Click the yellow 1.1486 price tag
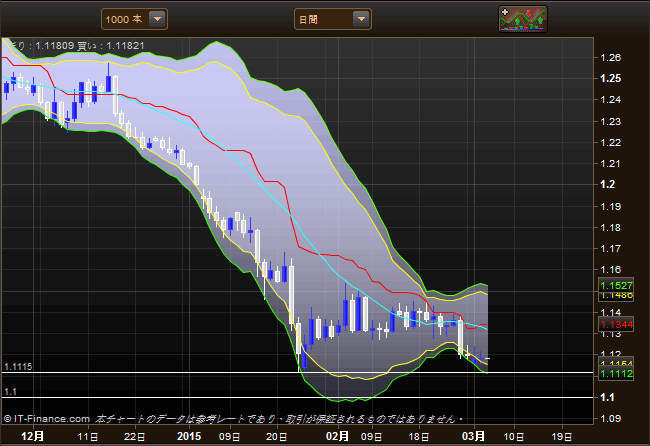650x446 pixels. coord(616,296)
